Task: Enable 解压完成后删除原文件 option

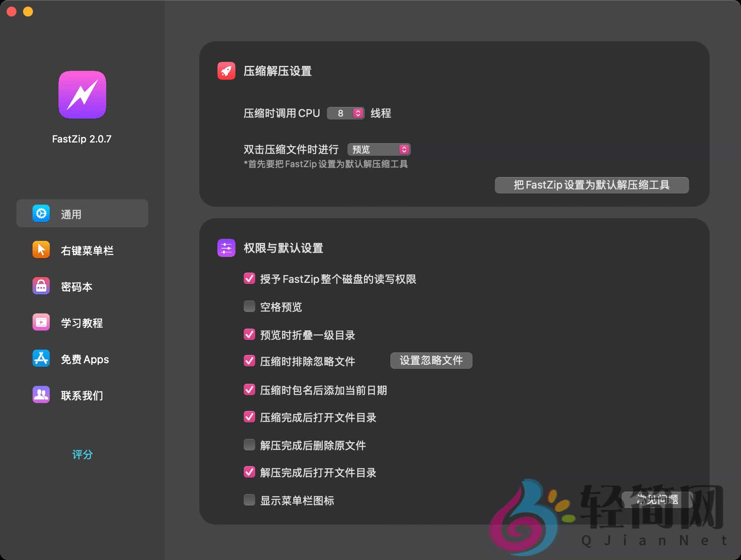Action: (x=249, y=445)
